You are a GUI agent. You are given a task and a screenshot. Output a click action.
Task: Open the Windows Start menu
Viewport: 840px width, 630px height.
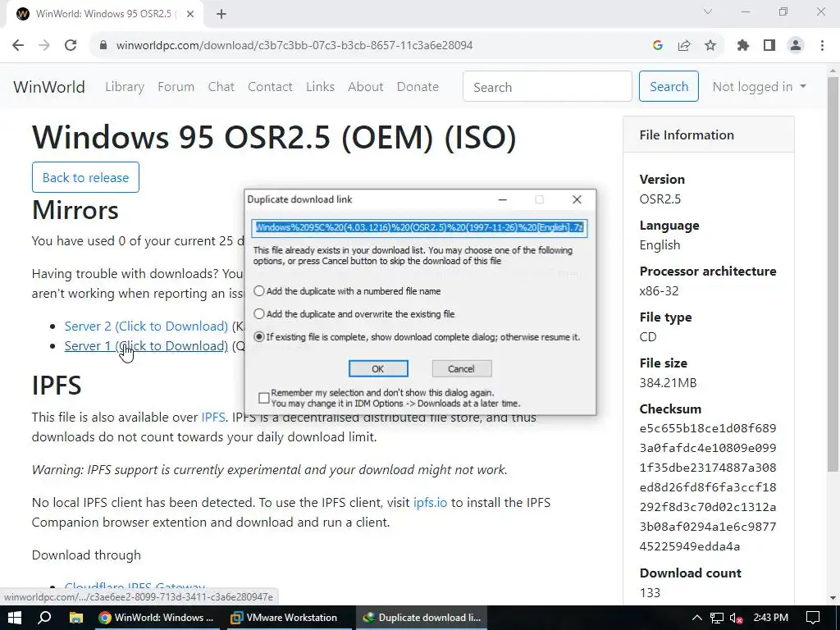tap(15, 618)
